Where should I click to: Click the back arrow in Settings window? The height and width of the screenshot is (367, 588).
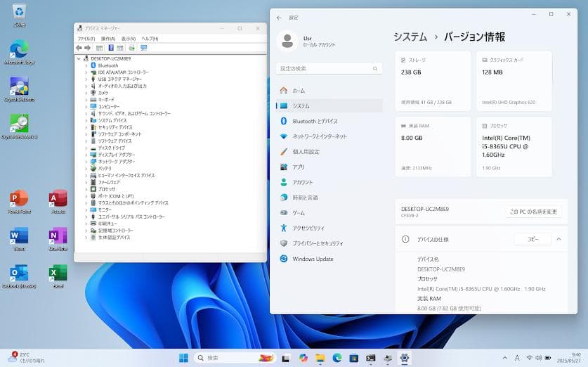[x=279, y=18]
